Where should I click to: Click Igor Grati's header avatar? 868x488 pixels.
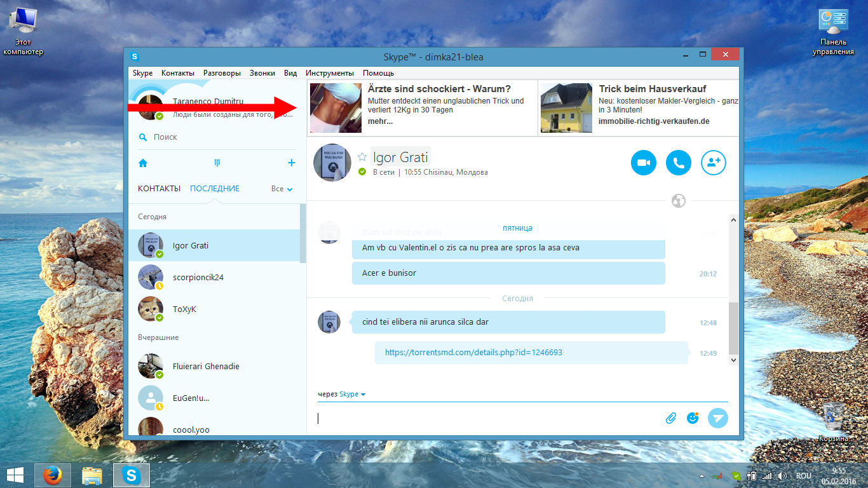click(332, 162)
